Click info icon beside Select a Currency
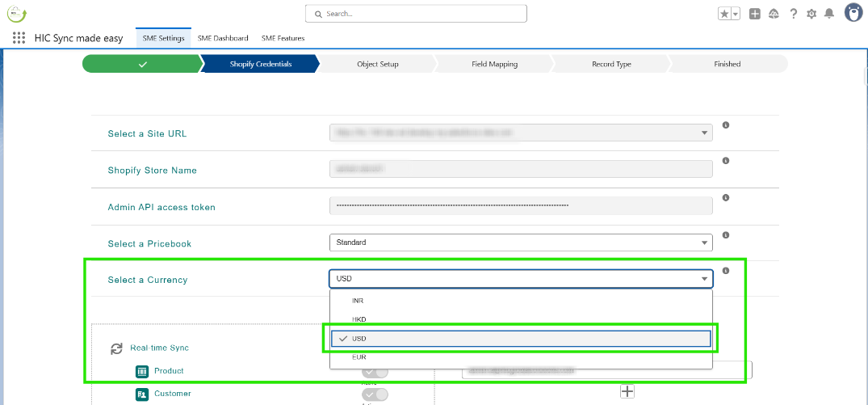This screenshot has width=868, height=405. (x=726, y=272)
